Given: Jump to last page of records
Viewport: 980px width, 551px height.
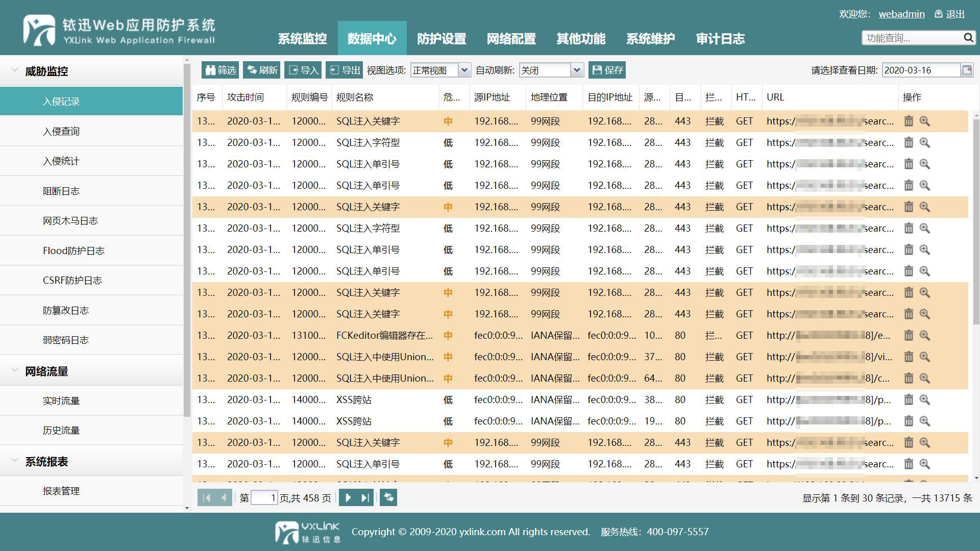Looking at the screenshot, I should [365, 497].
